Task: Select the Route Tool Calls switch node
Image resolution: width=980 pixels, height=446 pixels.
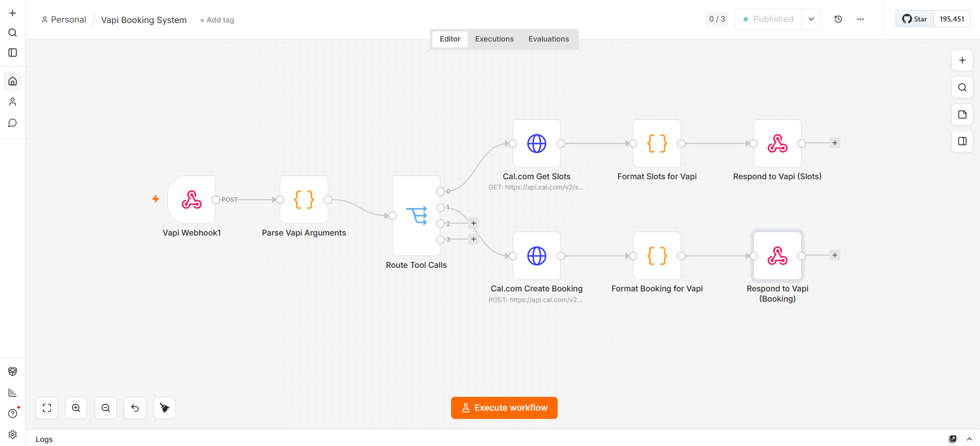Action: click(416, 216)
